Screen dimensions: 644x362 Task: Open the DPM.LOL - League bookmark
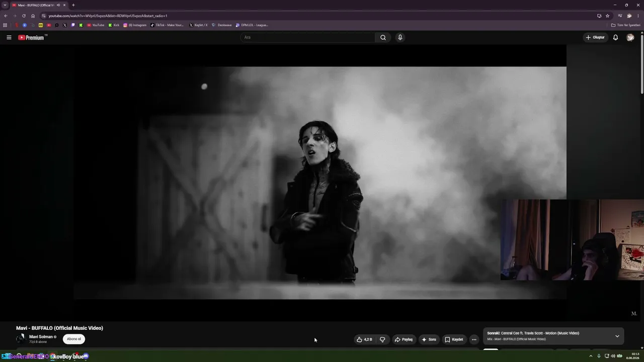pos(252,25)
